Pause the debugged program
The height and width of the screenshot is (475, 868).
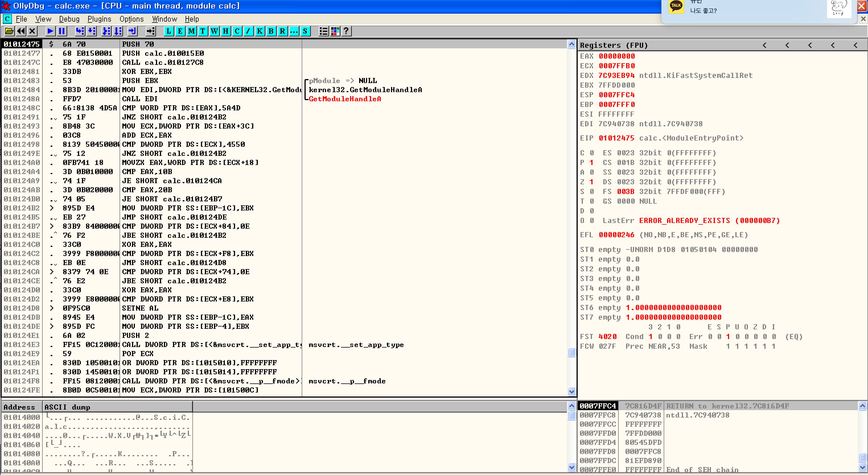62,31
